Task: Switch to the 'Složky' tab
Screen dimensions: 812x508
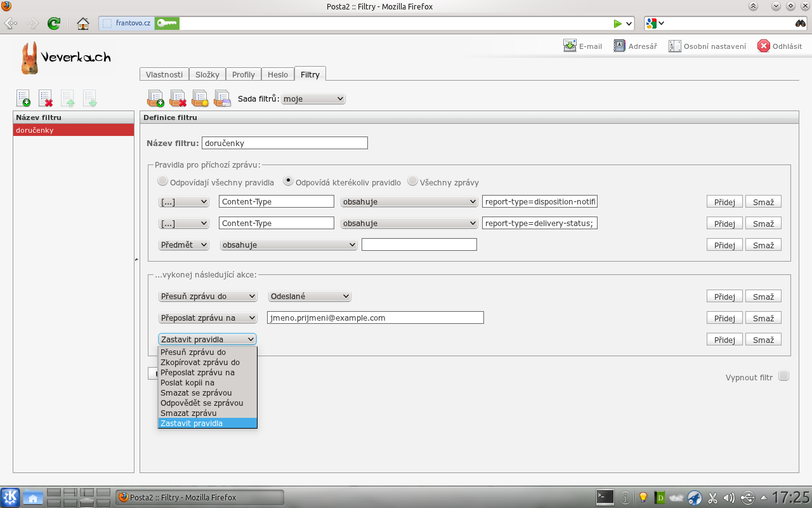Action: tap(207, 74)
